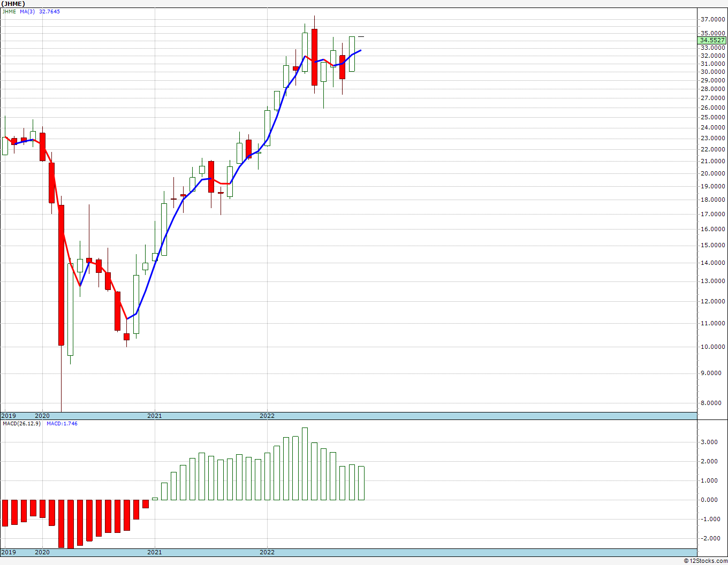The image size is (728, 565).
Task: Click the MA(3) indicator label
Action: (x=27, y=11)
